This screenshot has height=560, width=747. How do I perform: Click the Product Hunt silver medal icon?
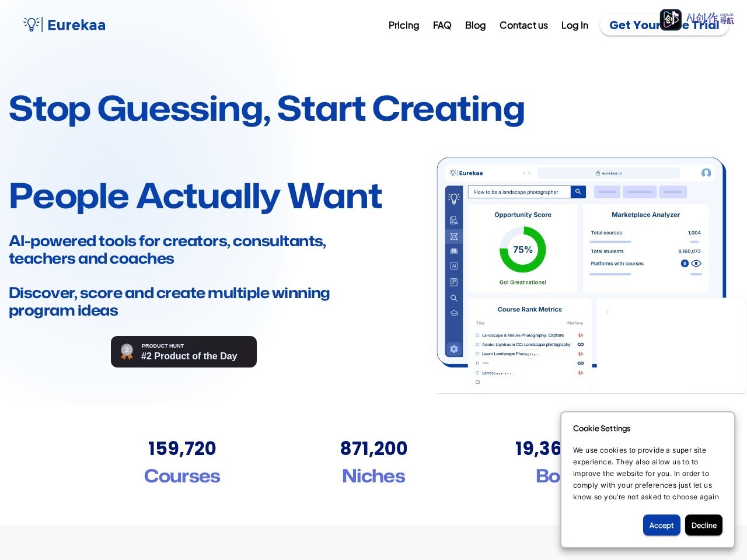127,351
